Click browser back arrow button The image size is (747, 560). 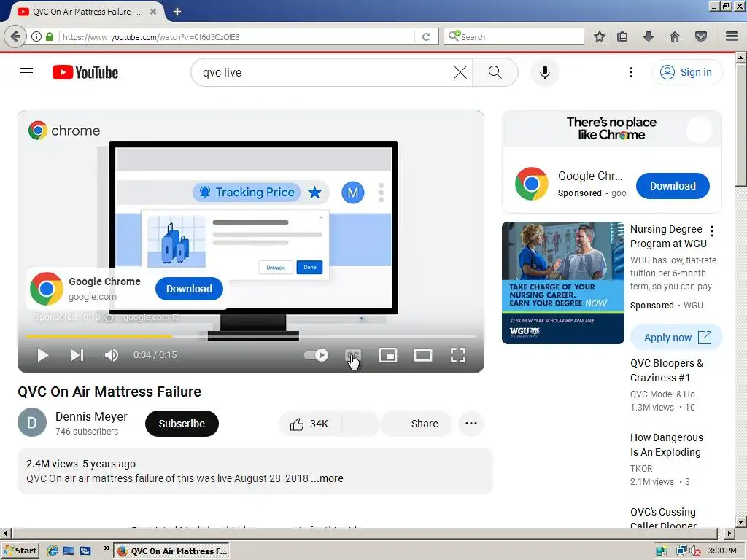click(x=15, y=36)
